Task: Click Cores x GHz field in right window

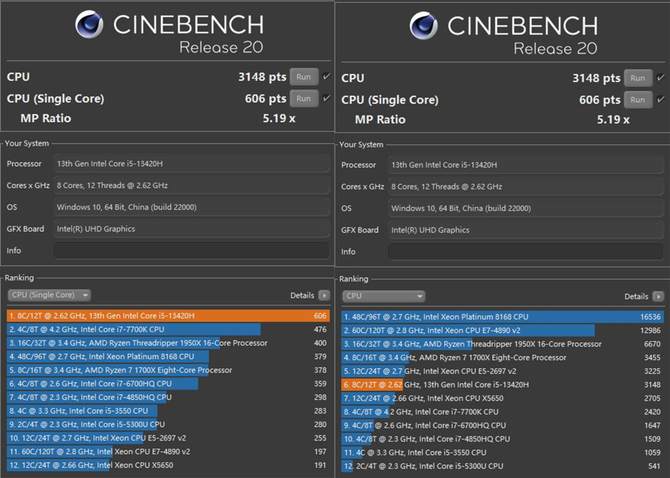Action: click(x=526, y=187)
